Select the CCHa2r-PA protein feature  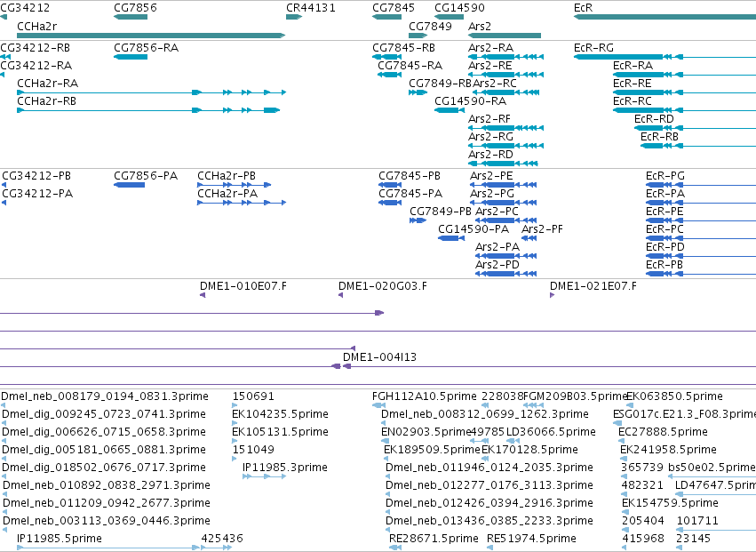point(242,203)
